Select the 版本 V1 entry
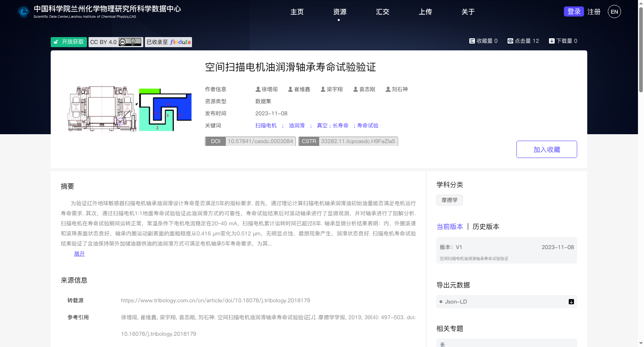 (507, 251)
